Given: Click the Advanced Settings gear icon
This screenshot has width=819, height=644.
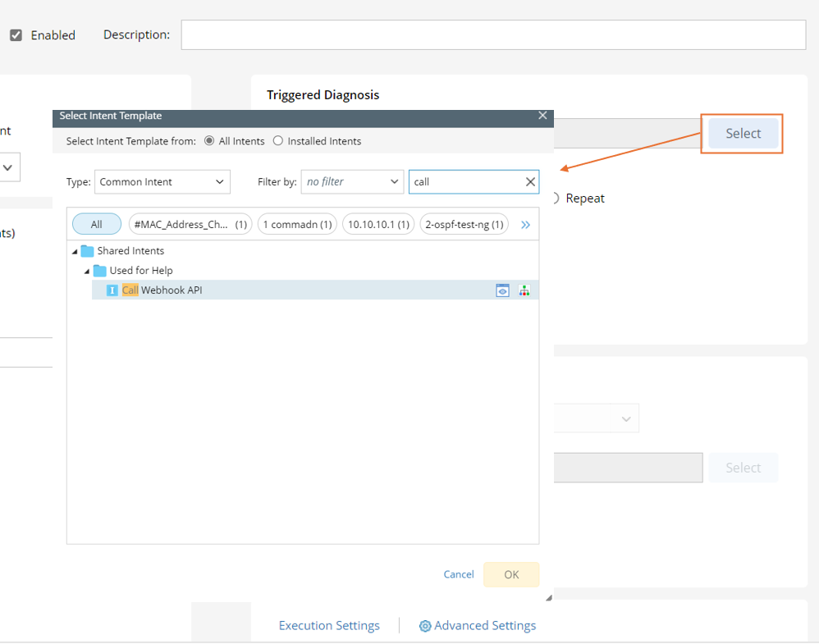Looking at the screenshot, I should coord(425,626).
